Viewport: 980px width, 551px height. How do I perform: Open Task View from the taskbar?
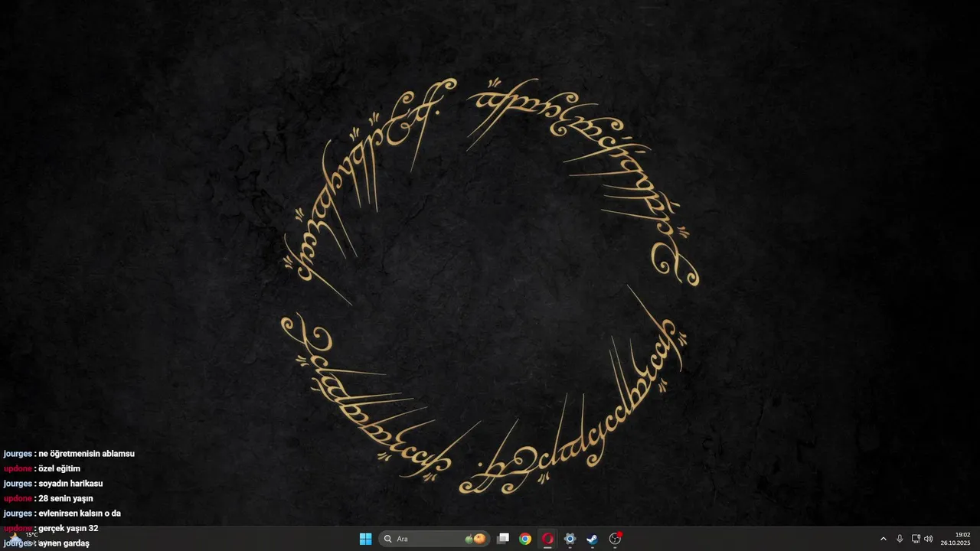(x=503, y=539)
